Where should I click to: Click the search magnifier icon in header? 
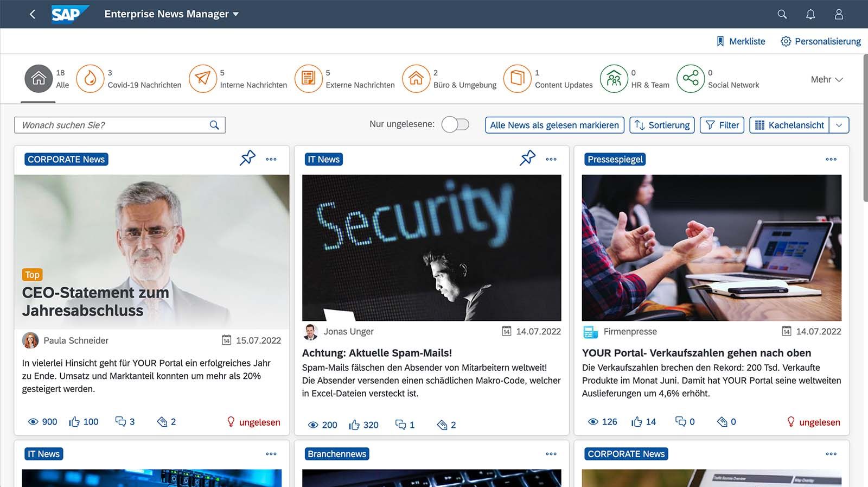(x=782, y=14)
